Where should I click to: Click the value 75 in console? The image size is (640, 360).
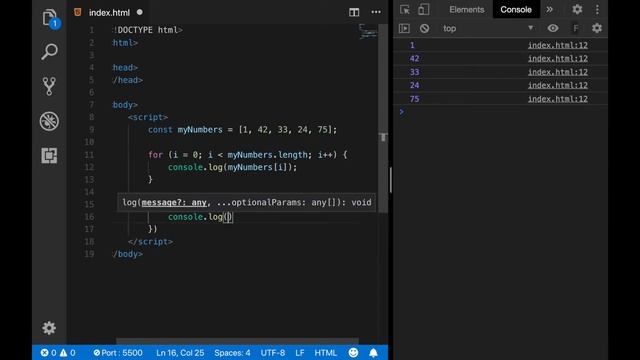pos(414,99)
